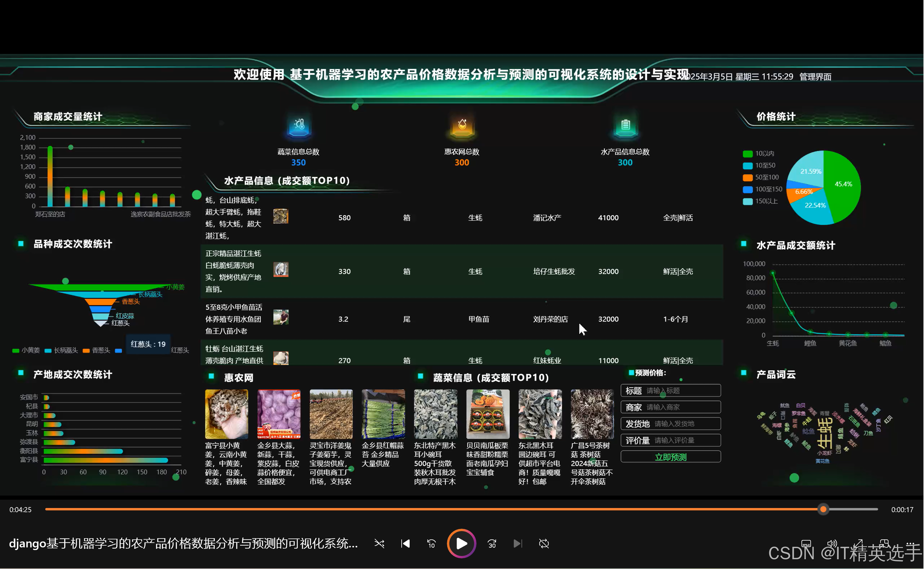Screen dimensions: 924x569
Task: Click the 商家 input field
Action: [x=671, y=407]
